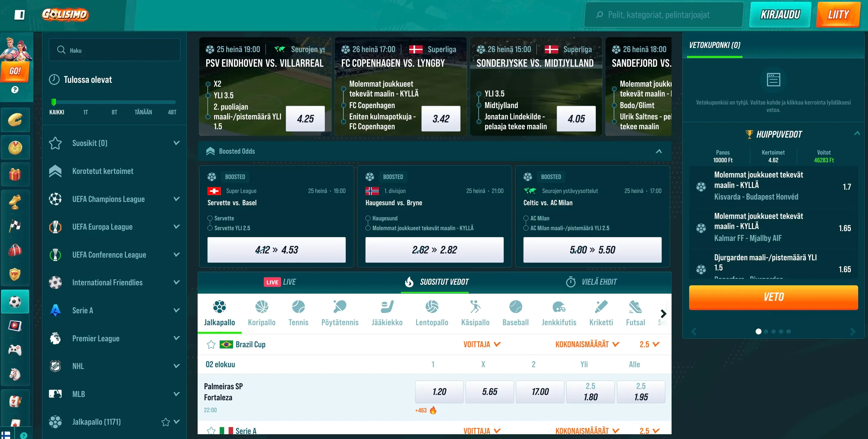Viewport: 868px width, 439px height.
Task: Open the checkered flag icon in sidebar
Action: pos(15,226)
